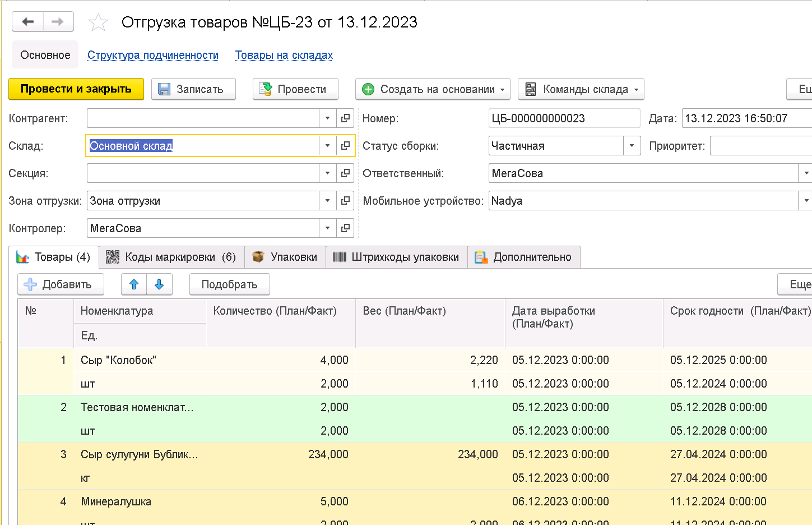The image size is (812, 525).
Task: Click the Подобрать button
Action: (230, 284)
